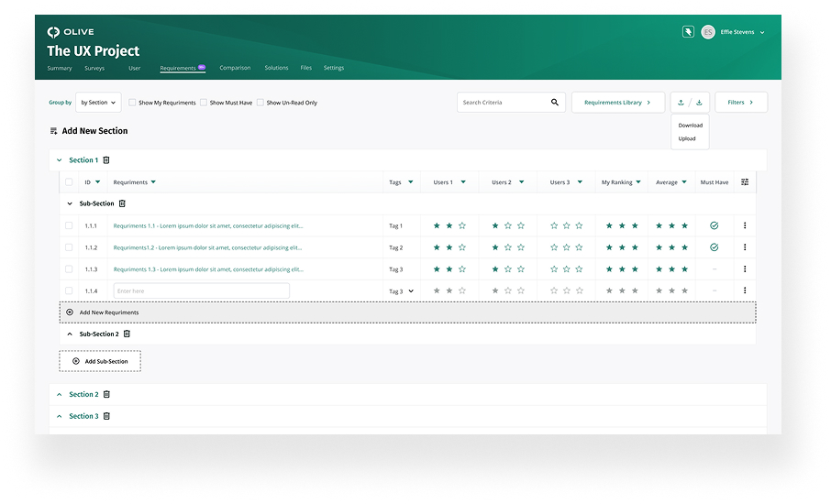831x504 pixels.
Task: Select Download from the menu
Action: pyautogui.click(x=690, y=126)
